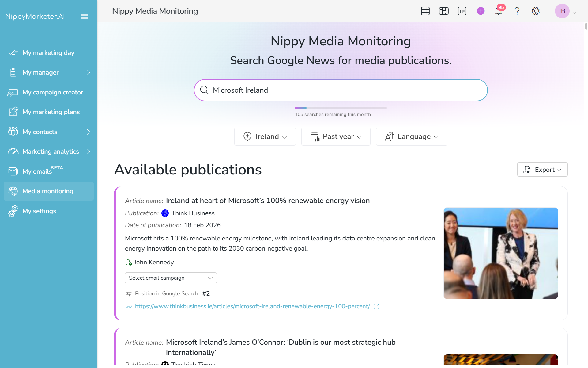Go to My marketing day

[49, 53]
